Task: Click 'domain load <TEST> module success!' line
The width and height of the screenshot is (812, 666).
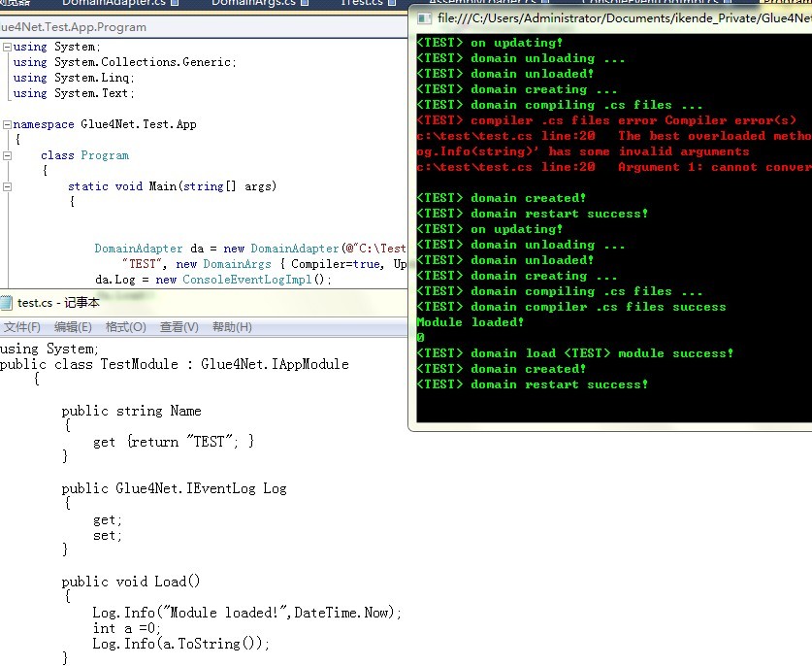Action: [575, 353]
